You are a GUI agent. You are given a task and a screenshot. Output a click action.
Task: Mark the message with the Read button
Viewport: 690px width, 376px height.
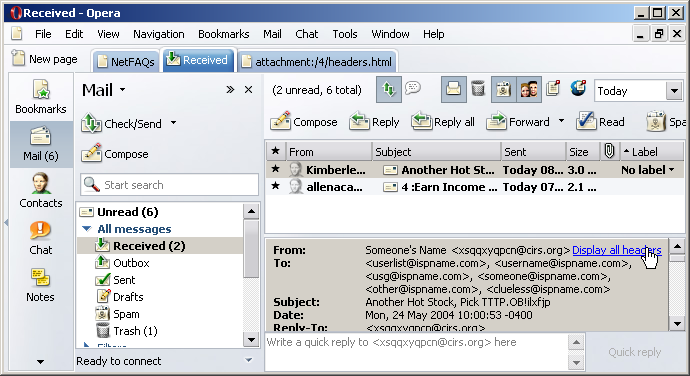coord(600,122)
